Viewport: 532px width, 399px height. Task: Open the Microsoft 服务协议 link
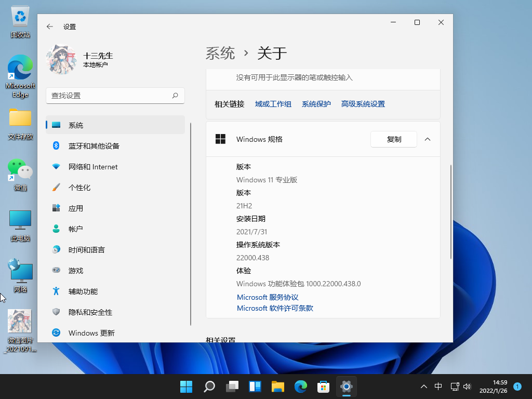tap(267, 297)
